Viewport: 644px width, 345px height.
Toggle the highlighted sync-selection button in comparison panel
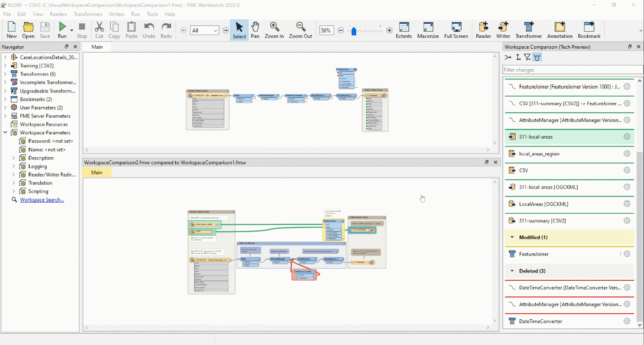click(x=537, y=57)
